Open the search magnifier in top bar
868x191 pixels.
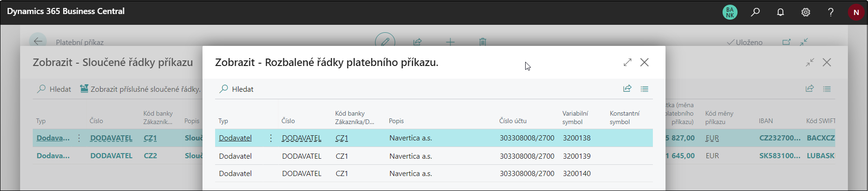click(x=755, y=12)
